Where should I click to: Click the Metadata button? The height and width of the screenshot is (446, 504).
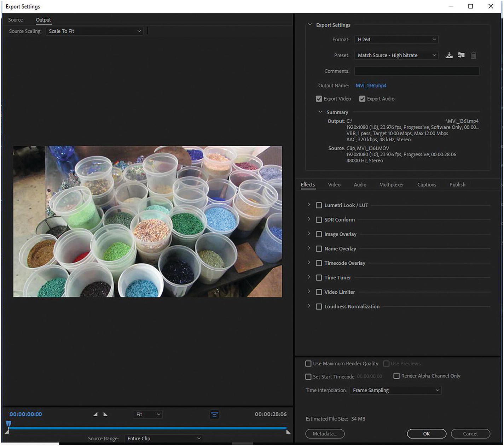(x=325, y=434)
